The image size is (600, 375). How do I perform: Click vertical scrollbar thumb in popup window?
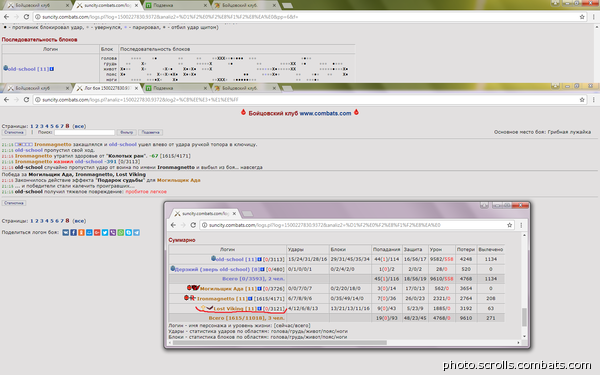point(524,317)
